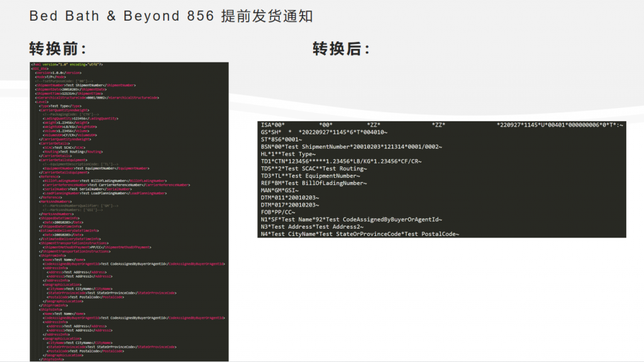Click the Bed Bath & Beyond 856 title
Screen dimensions: 644x362
[x=171, y=16]
